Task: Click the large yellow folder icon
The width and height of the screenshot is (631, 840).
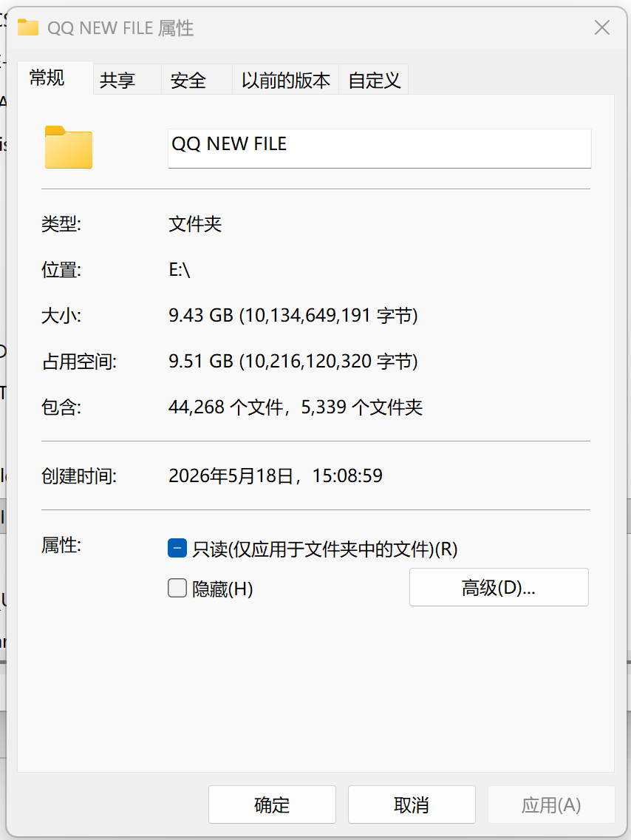Action: tap(69, 147)
